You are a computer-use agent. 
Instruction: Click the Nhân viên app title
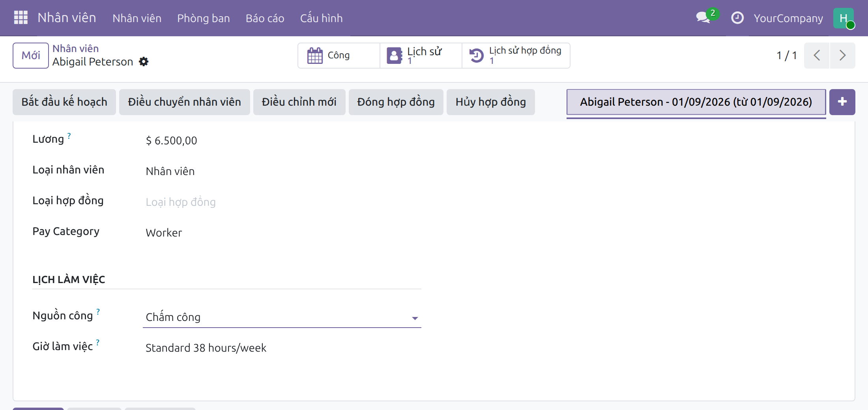pyautogui.click(x=67, y=18)
